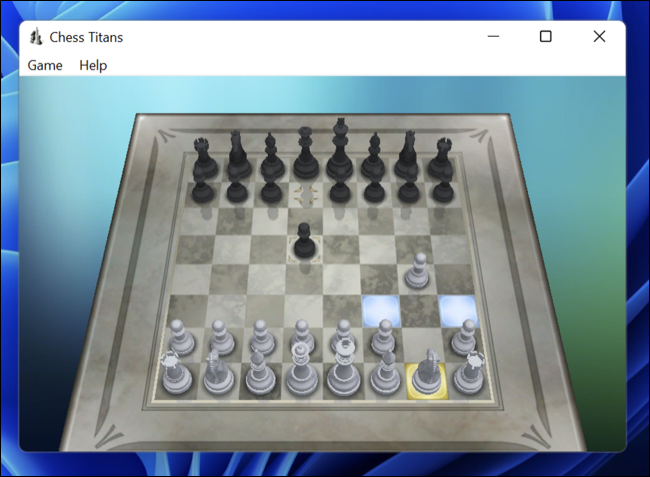
Task: Click black rook on h8 corner
Action: point(441,157)
